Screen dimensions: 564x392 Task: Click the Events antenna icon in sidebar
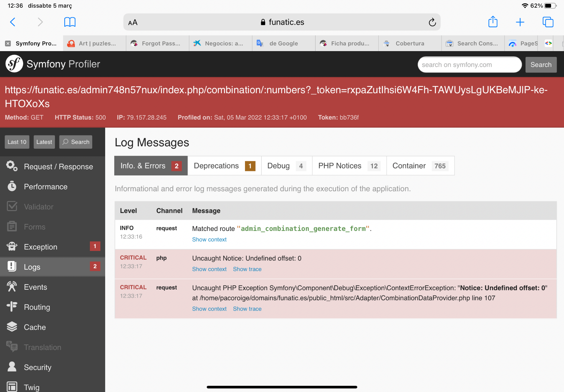click(12, 287)
